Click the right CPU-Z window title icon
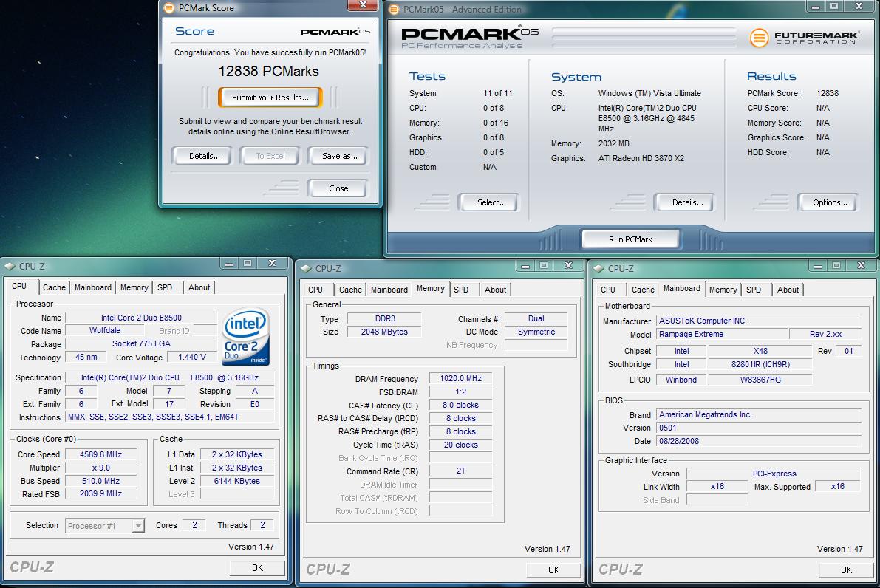Image resolution: width=880 pixels, height=588 pixels. 598,269
